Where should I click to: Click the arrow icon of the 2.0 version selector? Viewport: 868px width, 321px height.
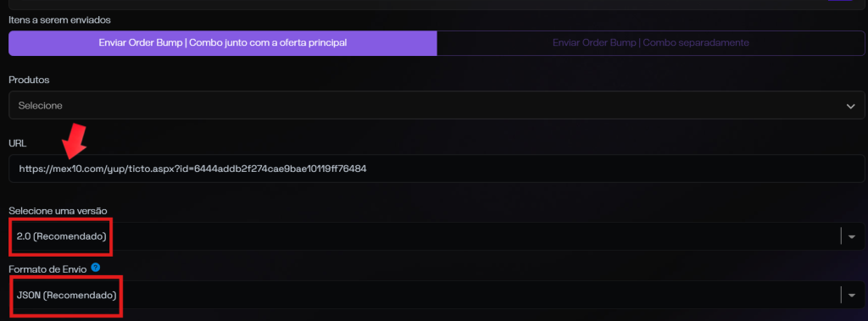point(852,237)
